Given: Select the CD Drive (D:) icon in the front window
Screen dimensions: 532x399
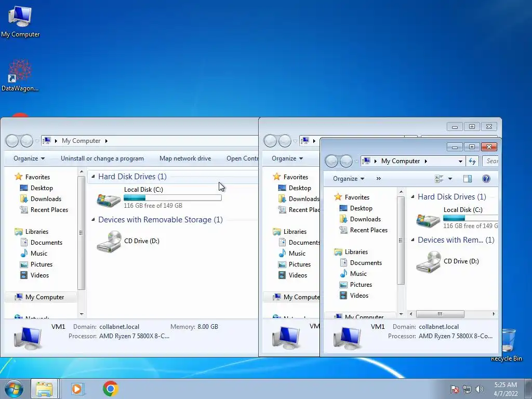Looking at the screenshot, I should (x=429, y=262).
